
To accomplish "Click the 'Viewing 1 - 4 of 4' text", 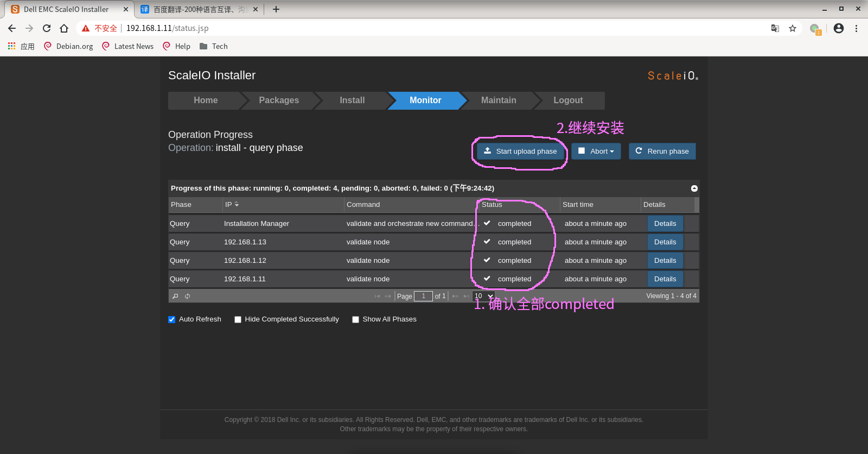I will 671,296.
